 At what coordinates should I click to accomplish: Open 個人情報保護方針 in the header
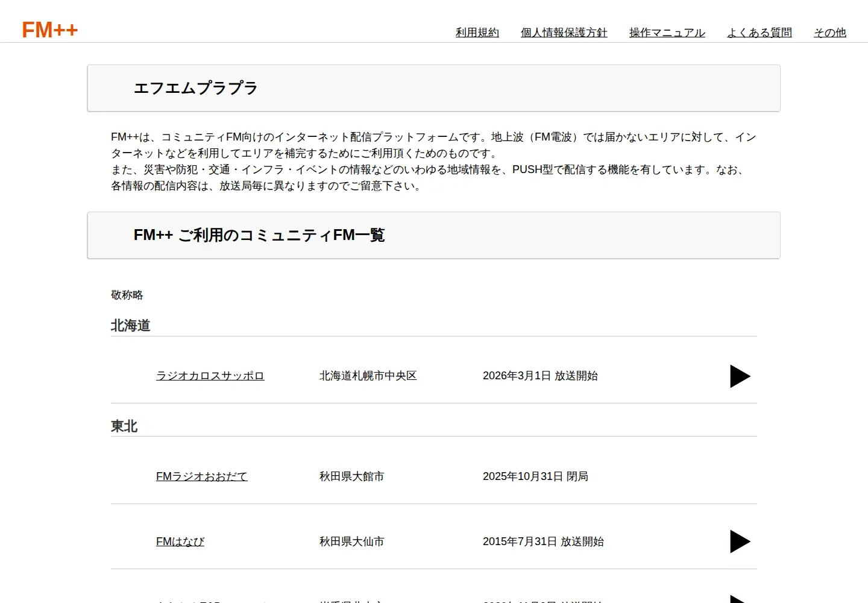click(x=564, y=33)
